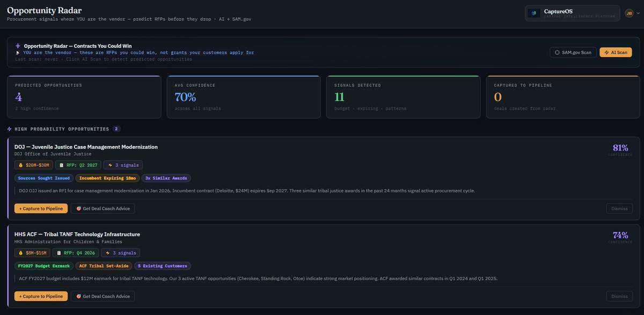Dismiss the DOJ Juvenile Justice opportunity
The image size is (644, 315).
click(x=619, y=208)
